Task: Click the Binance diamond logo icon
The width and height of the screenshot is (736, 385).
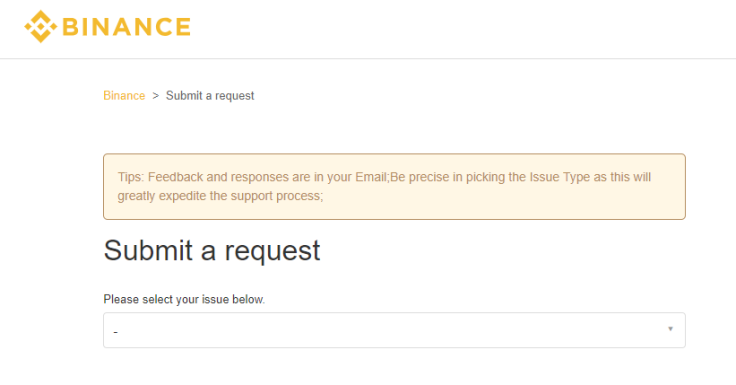Action: [x=41, y=26]
